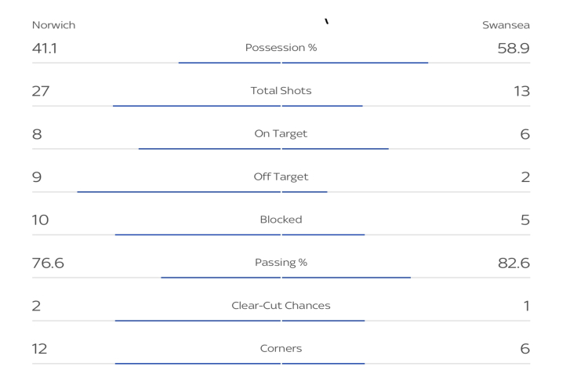The height and width of the screenshot is (392, 588).
Task: Click the On Target stat label
Action: (281, 134)
